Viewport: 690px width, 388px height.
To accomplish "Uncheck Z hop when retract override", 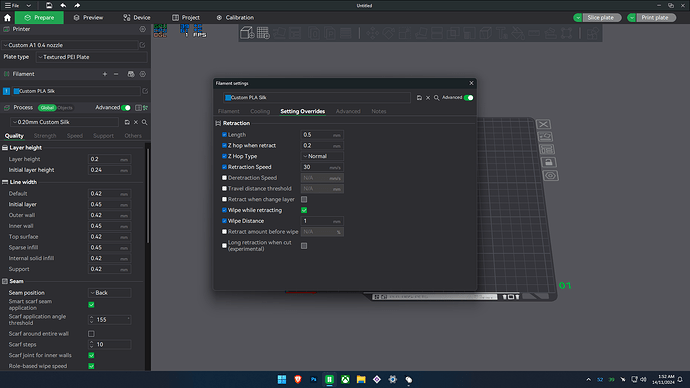I will (224, 145).
